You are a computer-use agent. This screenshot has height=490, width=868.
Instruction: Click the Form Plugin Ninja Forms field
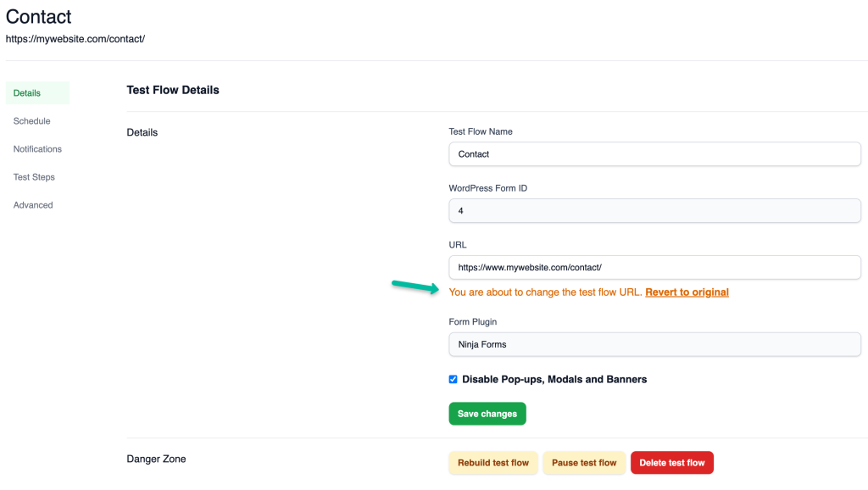pos(654,344)
